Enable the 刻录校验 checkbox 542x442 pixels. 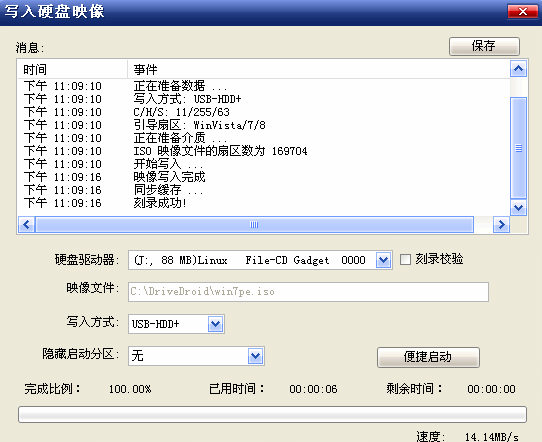[x=405, y=260]
